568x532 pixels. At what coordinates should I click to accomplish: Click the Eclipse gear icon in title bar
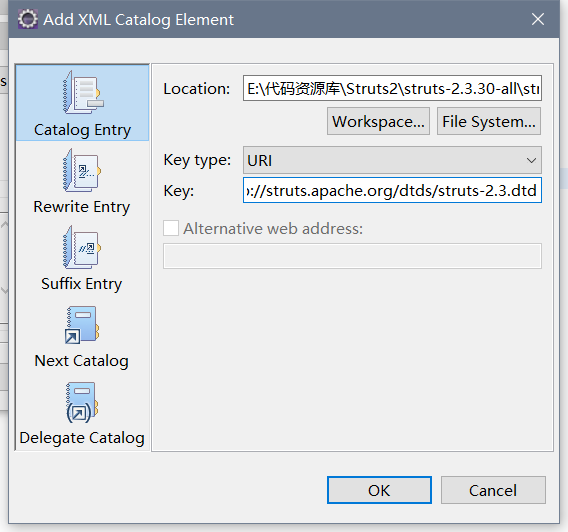coord(28,19)
